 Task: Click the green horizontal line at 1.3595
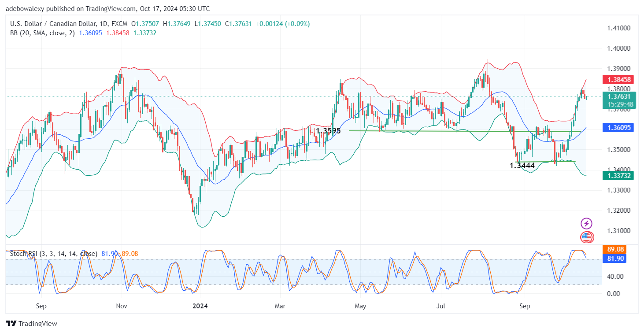point(465,131)
